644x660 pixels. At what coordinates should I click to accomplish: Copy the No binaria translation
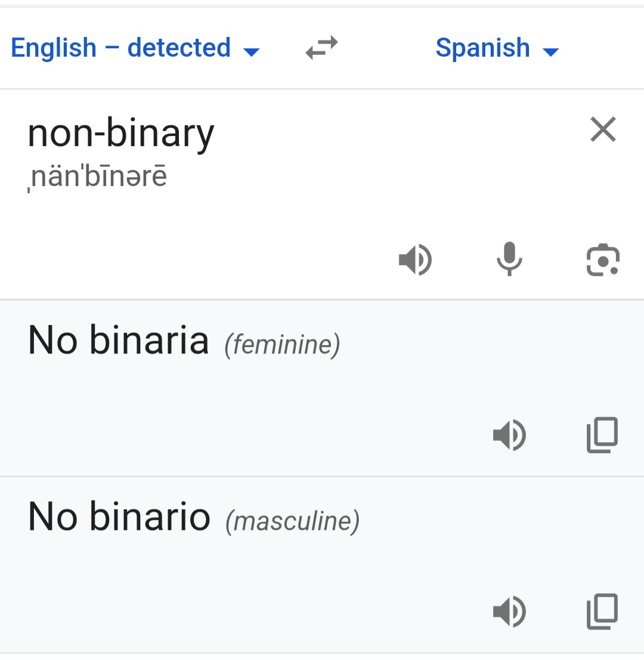click(603, 435)
